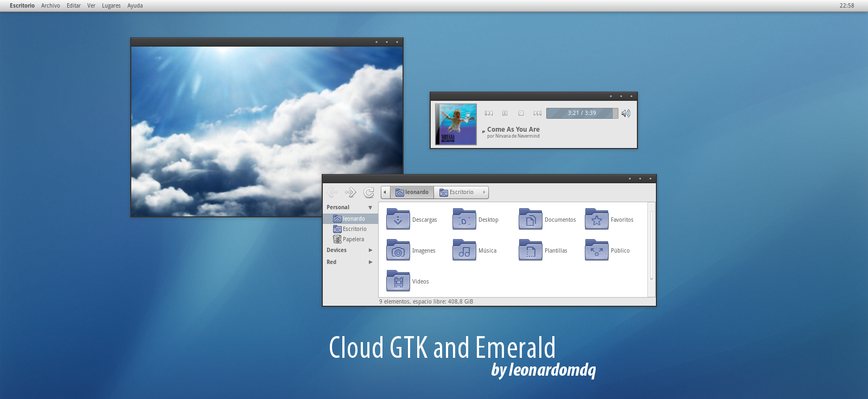
Task: Select Escritorio in the sidebar places
Action: [350, 229]
